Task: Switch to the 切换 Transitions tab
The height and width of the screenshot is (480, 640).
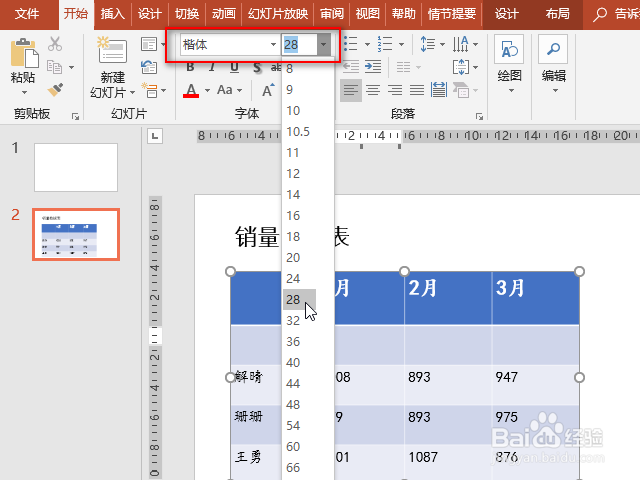Action: (187, 14)
